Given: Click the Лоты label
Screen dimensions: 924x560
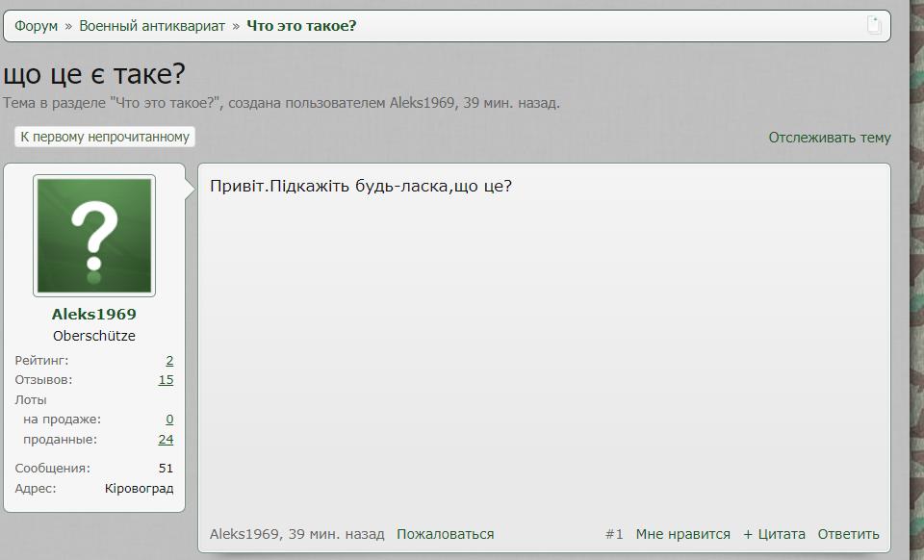Looking at the screenshot, I should pyautogui.click(x=31, y=400).
